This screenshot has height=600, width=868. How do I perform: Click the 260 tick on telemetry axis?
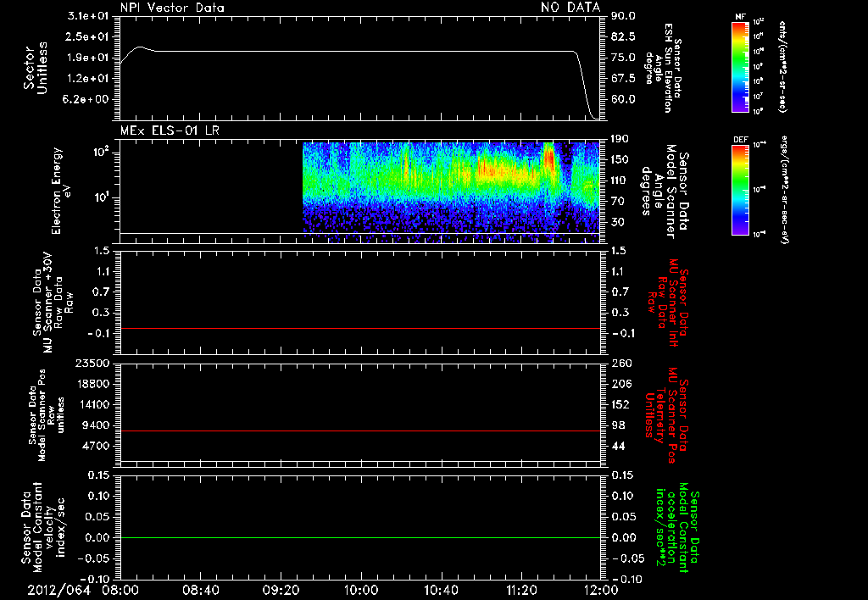coord(620,363)
